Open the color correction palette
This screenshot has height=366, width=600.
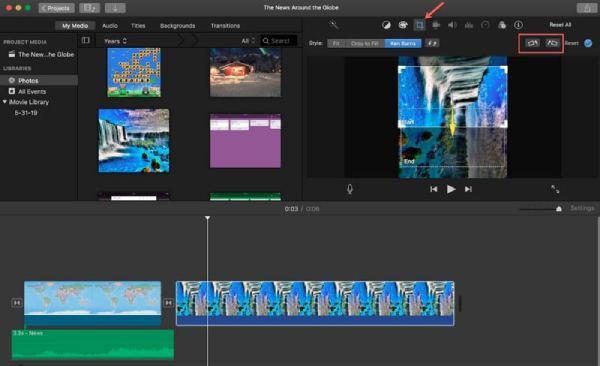403,25
